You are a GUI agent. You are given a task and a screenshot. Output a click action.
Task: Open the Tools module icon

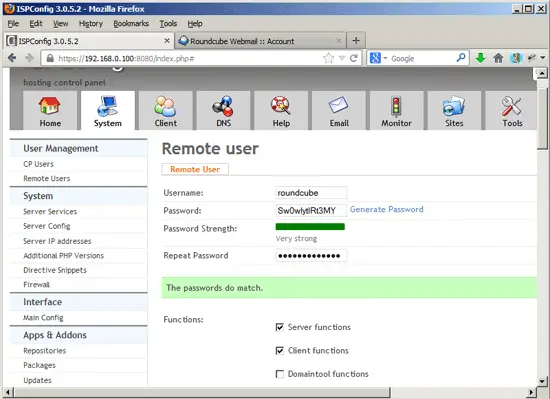tap(512, 107)
